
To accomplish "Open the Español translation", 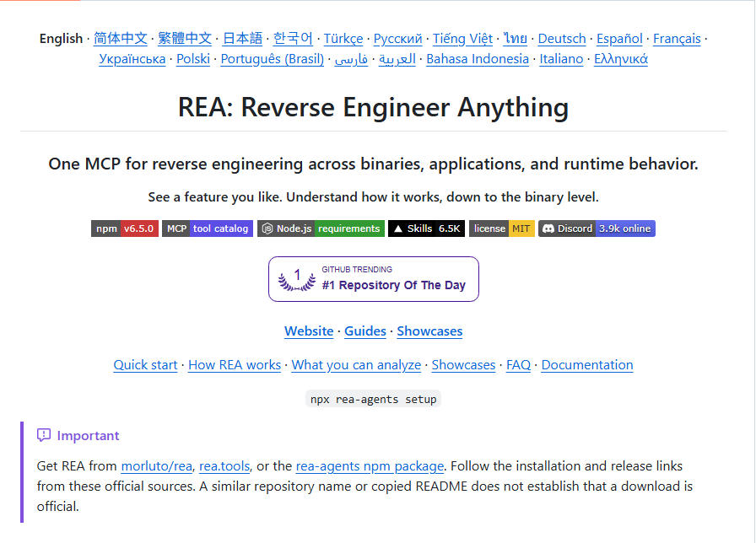I will 619,39.
